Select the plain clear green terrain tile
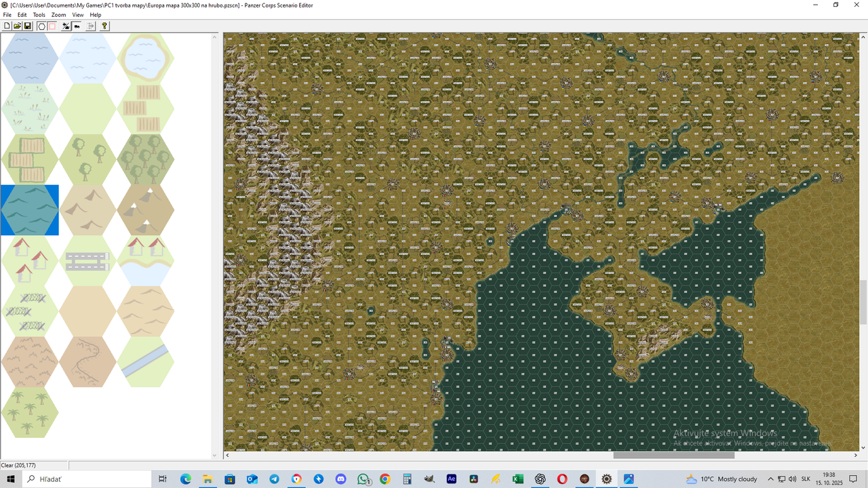 [x=87, y=108]
